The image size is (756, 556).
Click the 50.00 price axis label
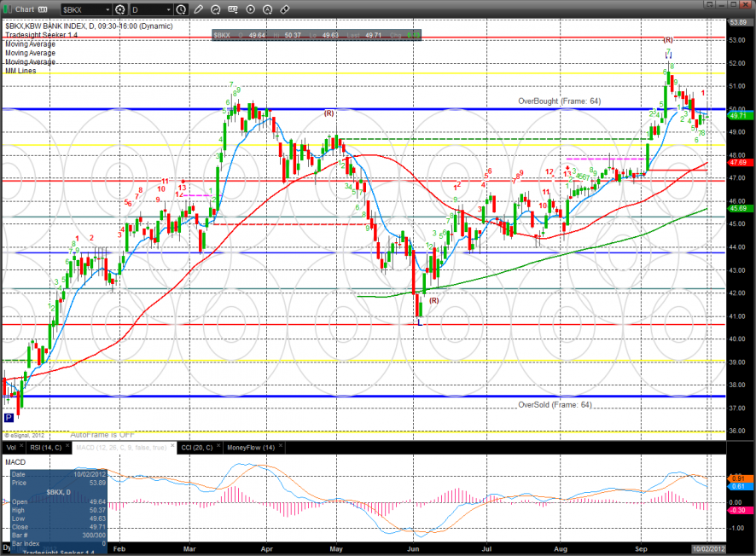point(738,109)
